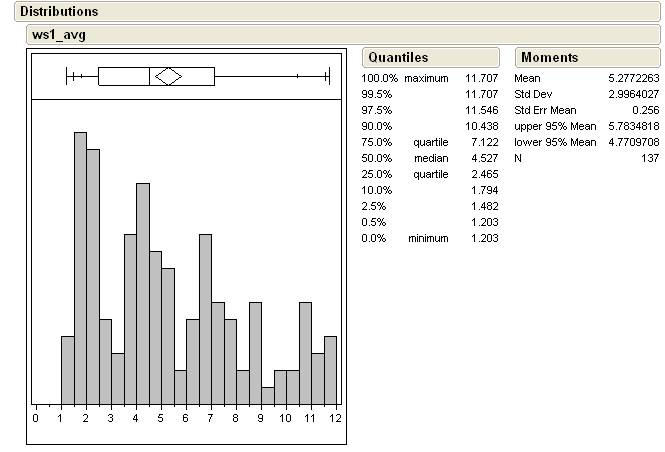Image resolution: width=665 pixels, height=452 pixels.
Task: Select the histogram bar between 6.5 and 7
Action: click(x=205, y=318)
